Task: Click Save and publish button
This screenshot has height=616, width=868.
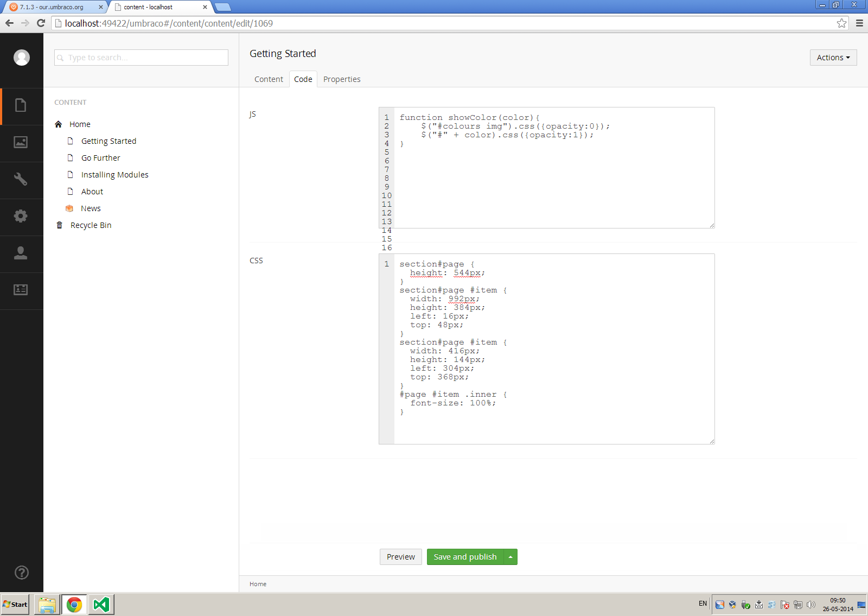Action: coord(465,557)
